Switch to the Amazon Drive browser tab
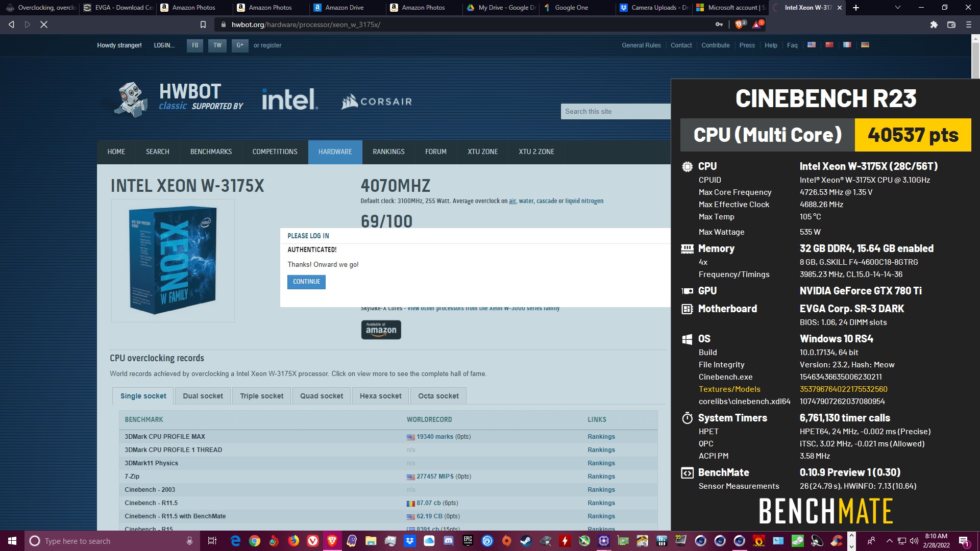The width and height of the screenshot is (980, 551). click(348, 8)
